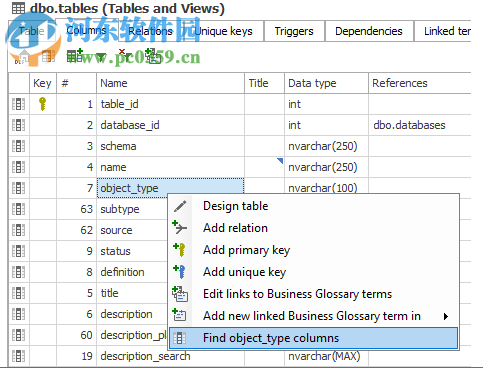
Task: Click the Title cell of table_id row
Action: [264, 104]
